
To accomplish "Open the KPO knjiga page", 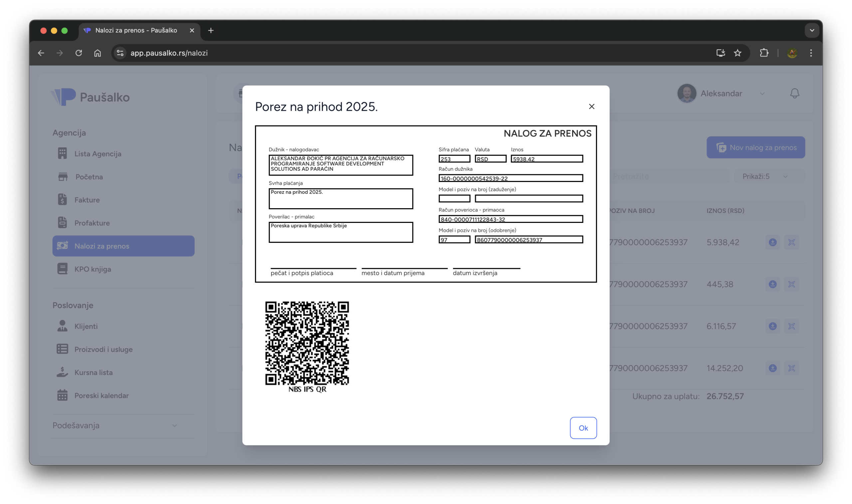I will (93, 269).
